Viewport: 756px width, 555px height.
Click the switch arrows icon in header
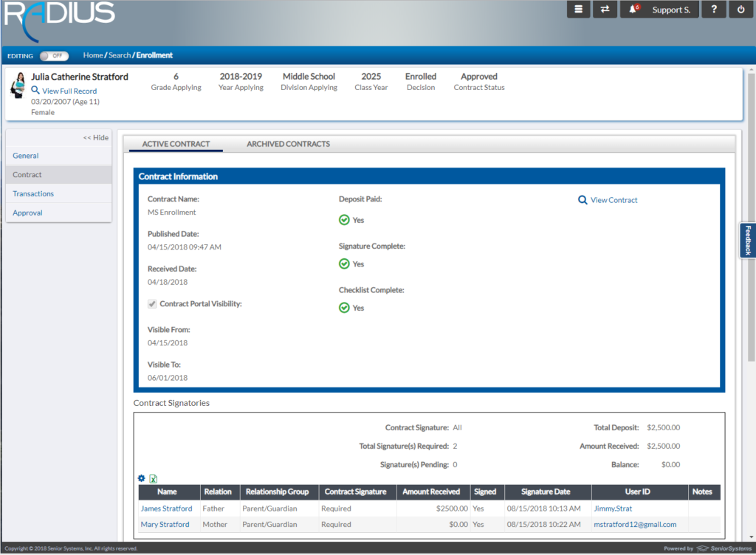point(605,9)
